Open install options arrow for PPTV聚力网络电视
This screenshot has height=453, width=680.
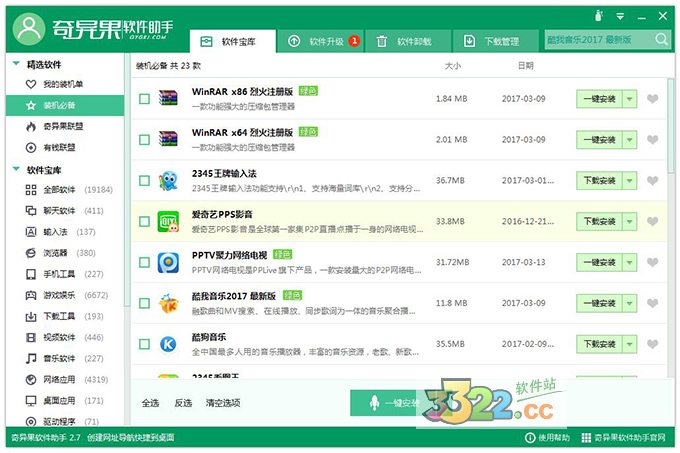[x=629, y=262]
